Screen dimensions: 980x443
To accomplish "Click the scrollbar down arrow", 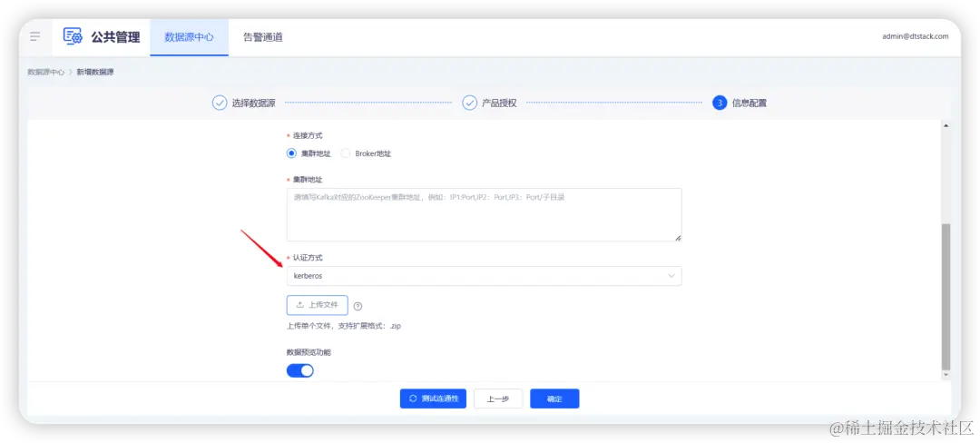I will (946, 374).
